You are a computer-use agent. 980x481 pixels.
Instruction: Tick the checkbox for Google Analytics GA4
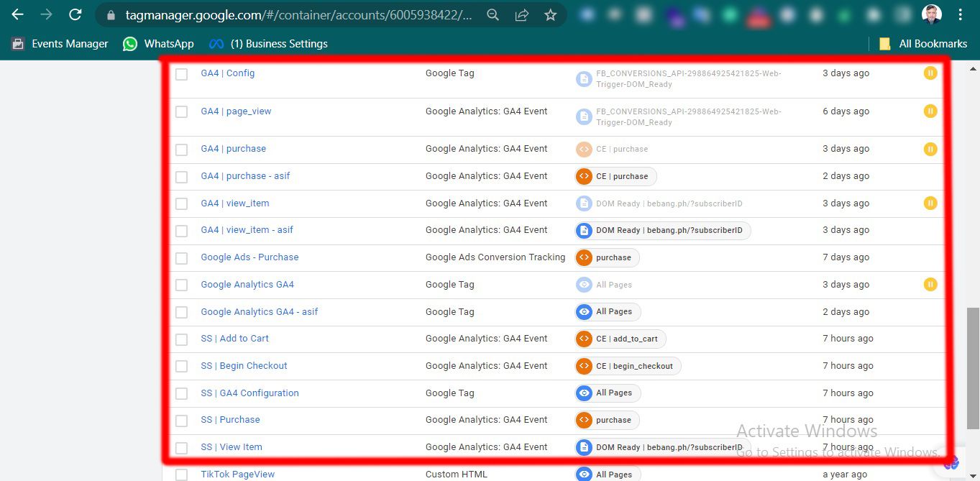181,285
